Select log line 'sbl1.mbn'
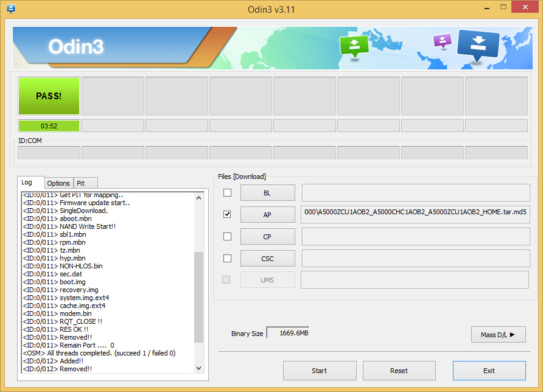 tap(54, 234)
